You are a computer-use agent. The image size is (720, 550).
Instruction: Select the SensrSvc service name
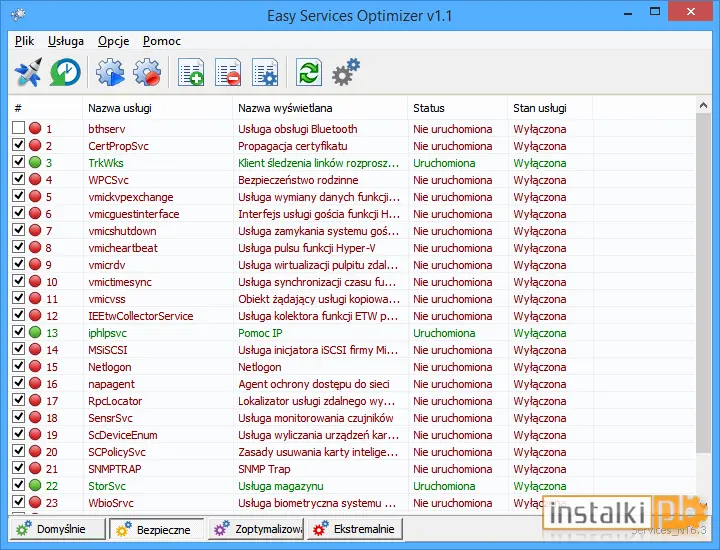[x=110, y=418]
